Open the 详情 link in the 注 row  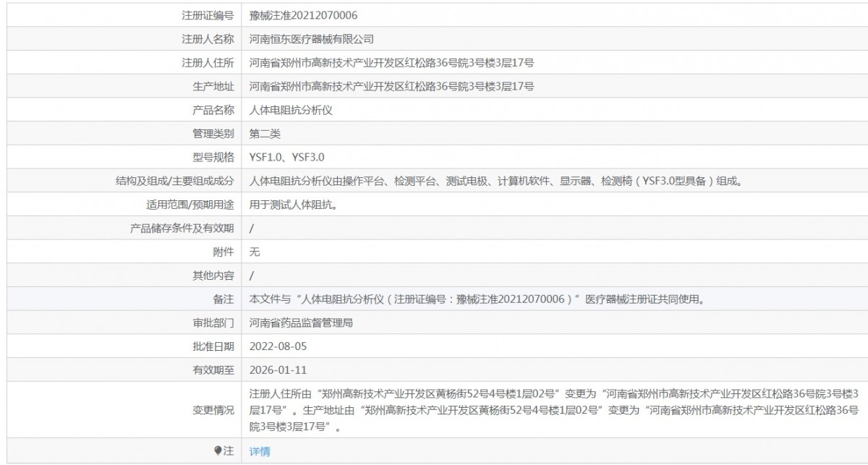259,451
